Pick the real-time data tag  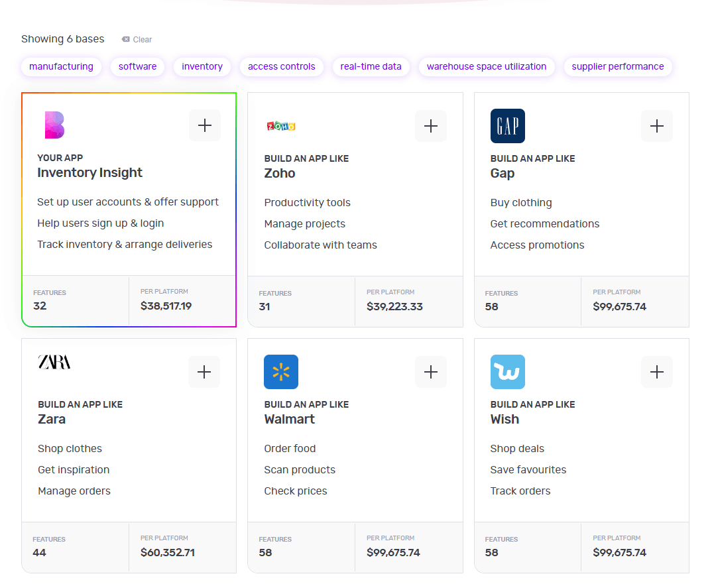pos(371,66)
